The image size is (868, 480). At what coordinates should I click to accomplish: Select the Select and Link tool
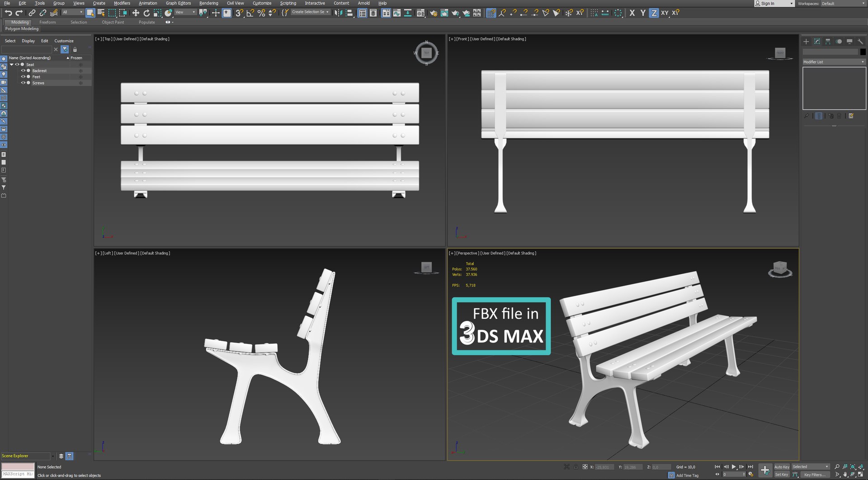click(32, 13)
